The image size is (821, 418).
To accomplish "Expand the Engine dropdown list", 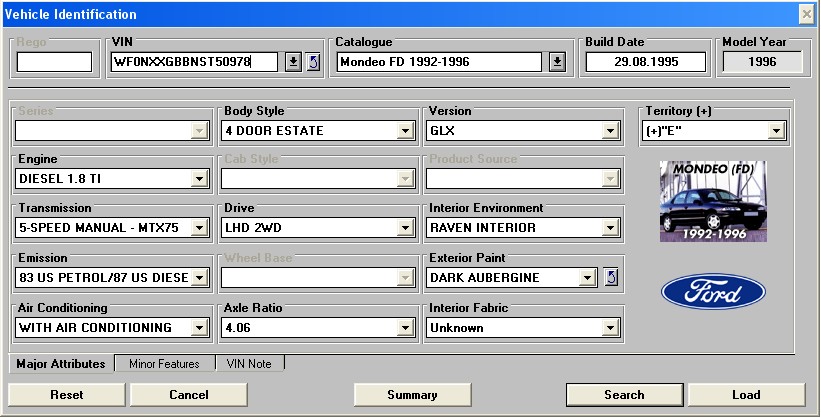I will pyautogui.click(x=199, y=179).
